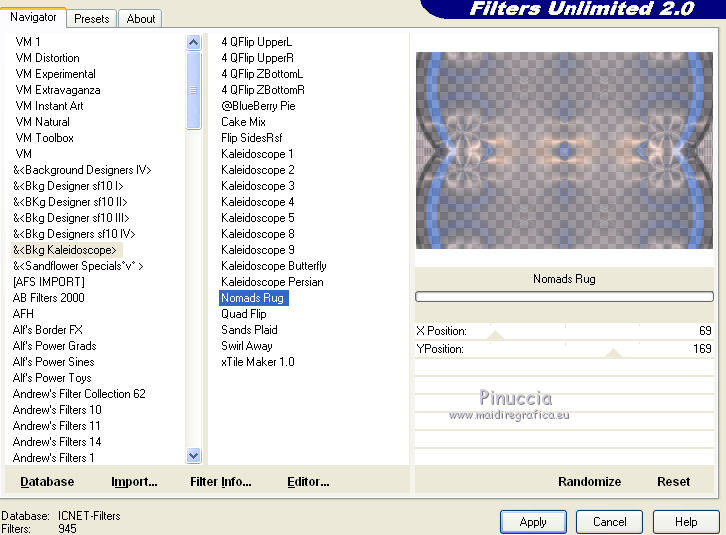Select AFH category
The height and width of the screenshot is (535, 726).
(x=23, y=314)
